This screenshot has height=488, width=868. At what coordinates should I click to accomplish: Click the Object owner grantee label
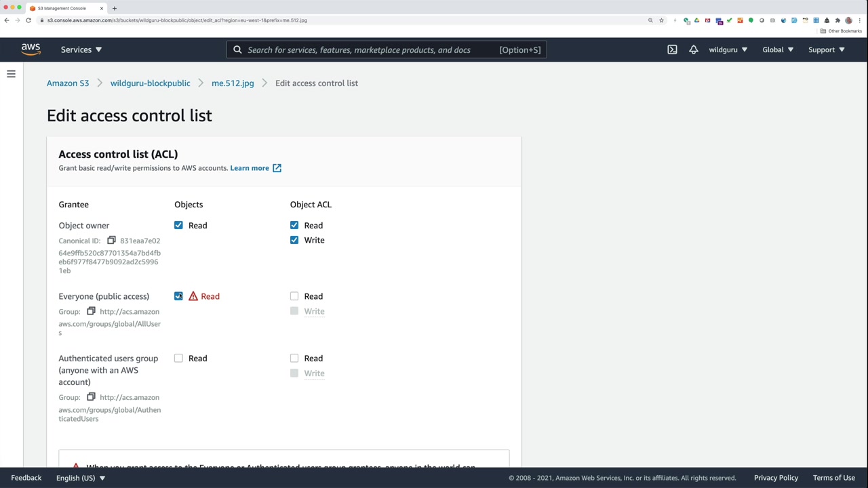84,225
